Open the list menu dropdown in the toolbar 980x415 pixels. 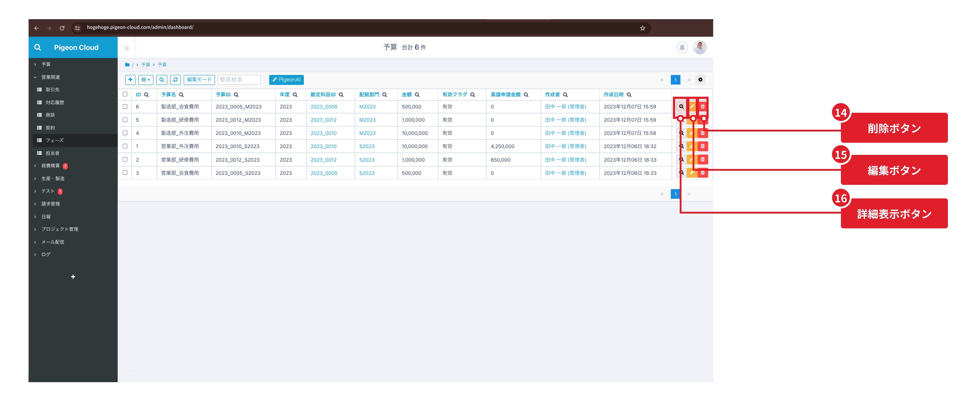tap(146, 80)
